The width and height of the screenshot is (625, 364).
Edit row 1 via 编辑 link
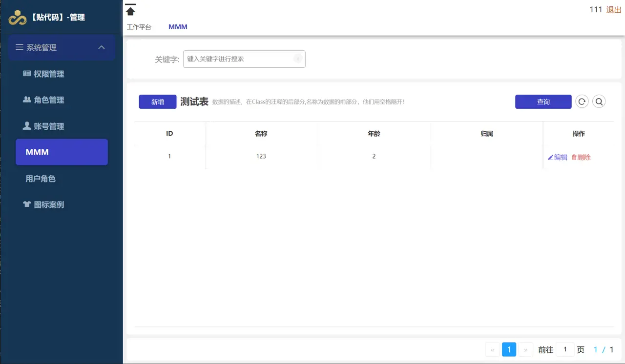tap(558, 157)
